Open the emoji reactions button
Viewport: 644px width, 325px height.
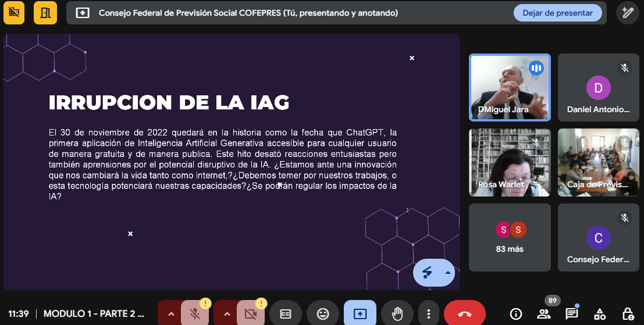[x=323, y=314]
